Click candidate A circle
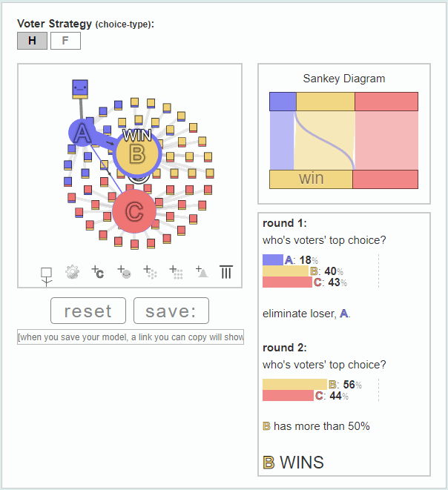This screenshot has height=490, width=448. 82,133
